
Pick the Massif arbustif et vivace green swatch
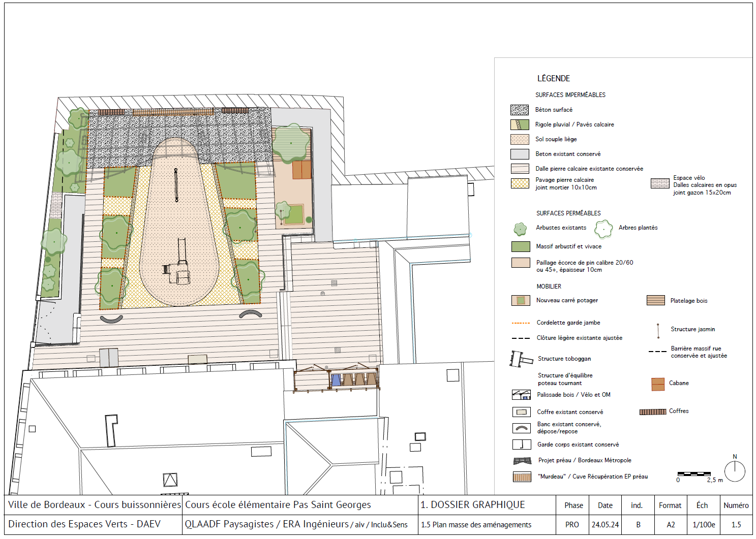[520, 246]
